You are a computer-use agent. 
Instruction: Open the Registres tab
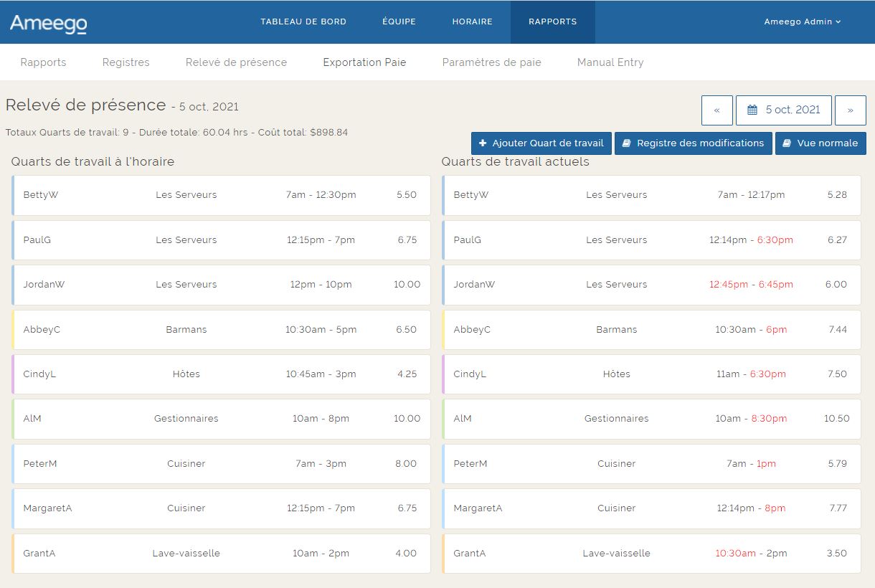[x=126, y=62]
